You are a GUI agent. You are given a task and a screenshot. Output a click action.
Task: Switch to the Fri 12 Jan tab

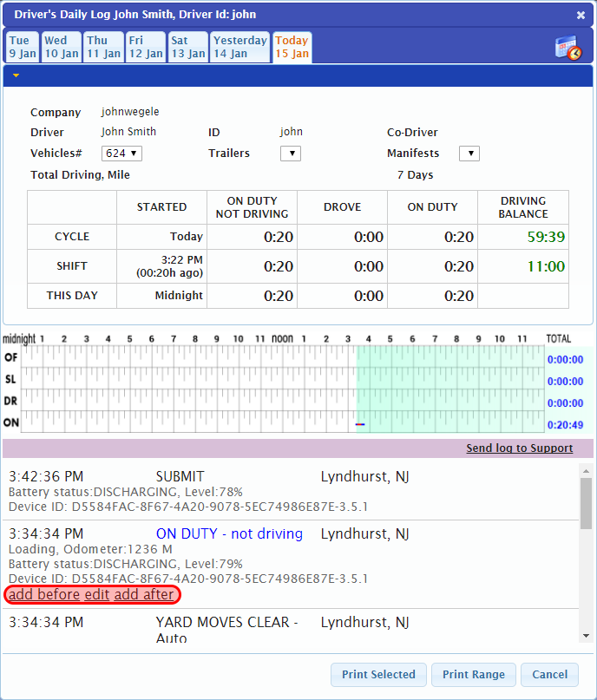pyautogui.click(x=146, y=47)
